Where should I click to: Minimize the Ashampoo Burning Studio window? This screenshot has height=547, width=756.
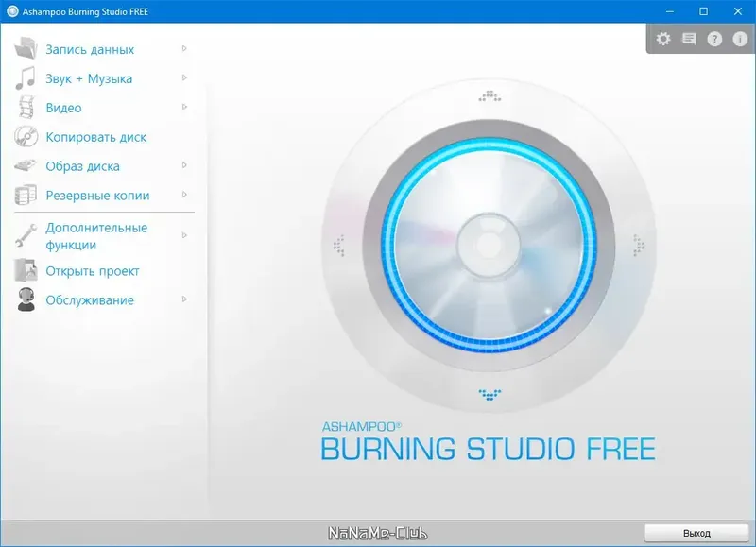pos(670,11)
